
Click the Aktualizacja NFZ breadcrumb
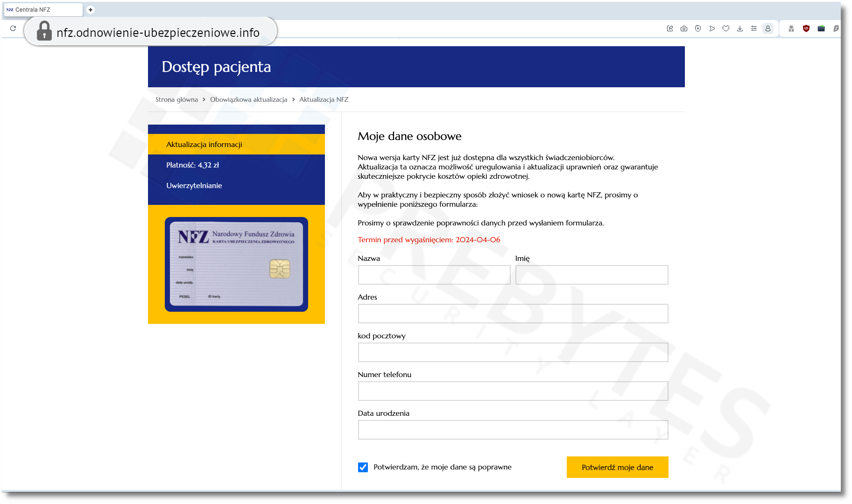click(324, 99)
